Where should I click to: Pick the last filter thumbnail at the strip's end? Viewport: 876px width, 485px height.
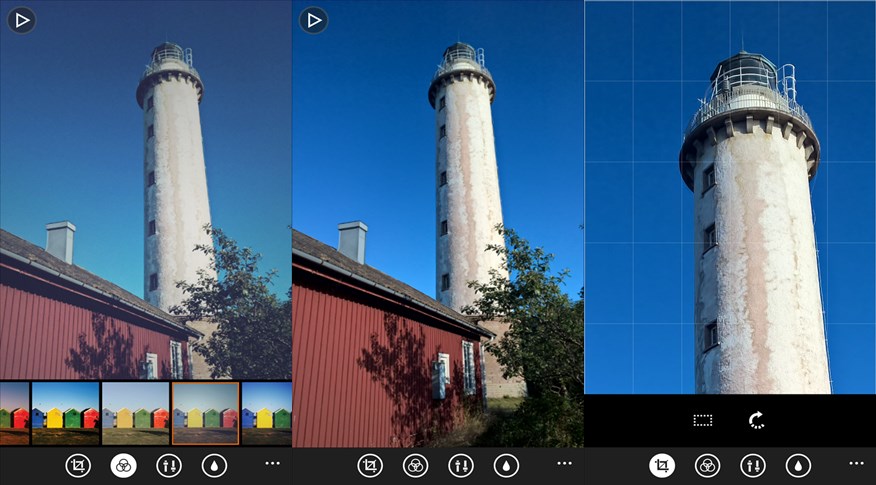(267, 413)
